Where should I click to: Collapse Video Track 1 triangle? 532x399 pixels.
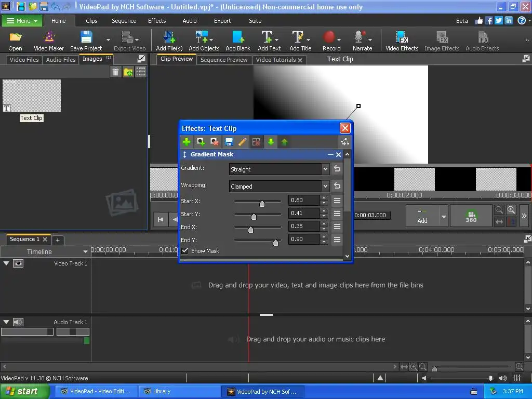point(6,263)
